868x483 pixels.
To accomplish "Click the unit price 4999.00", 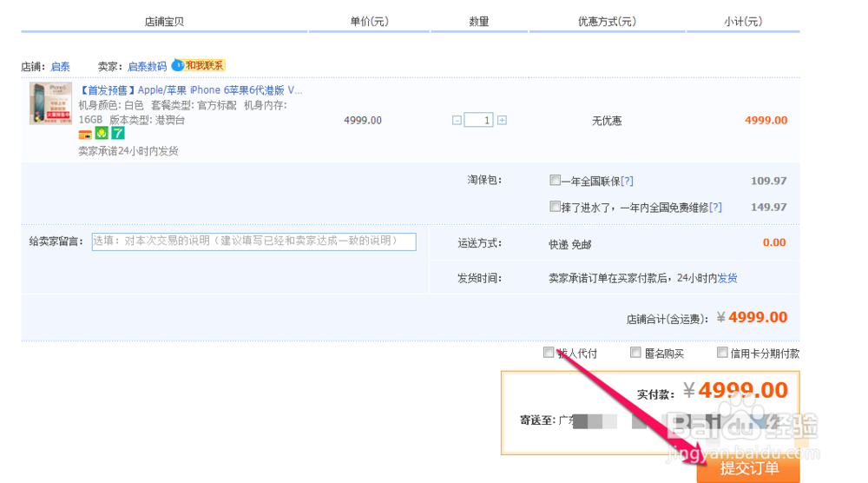I will click(363, 120).
